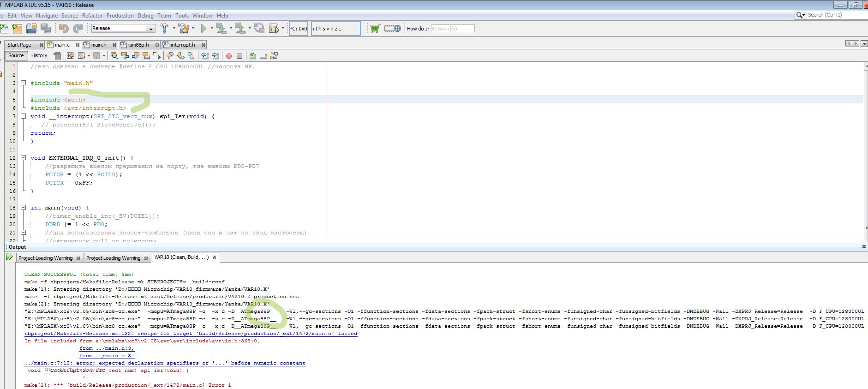Run the project with green play icon
This screenshot has height=389, width=868.
pos(204,29)
